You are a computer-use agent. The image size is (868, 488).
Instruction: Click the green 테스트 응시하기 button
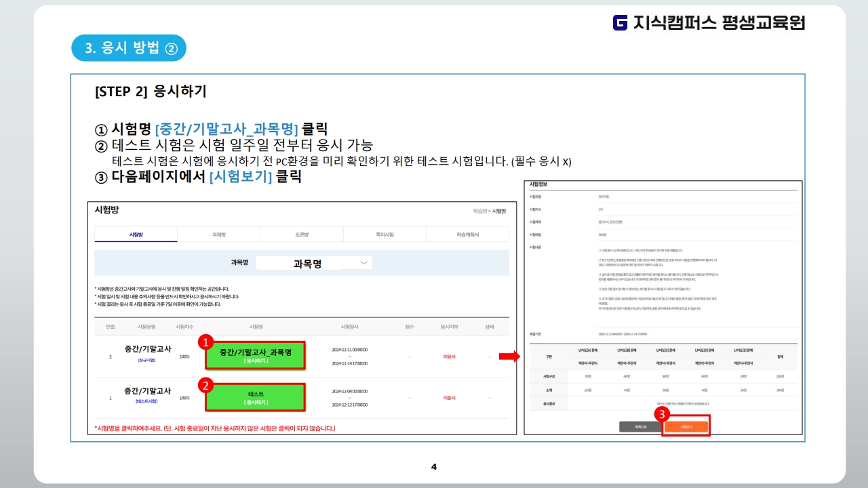(256, 398)
